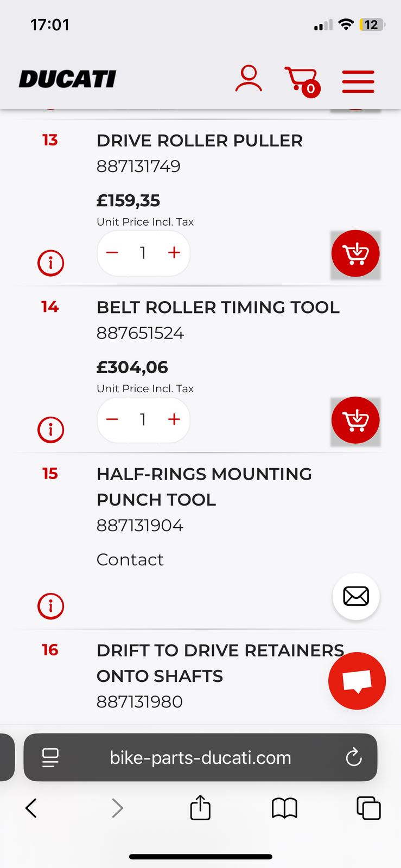Open the hamburger menu
The image size is (401, 868).
coord(358,82)
